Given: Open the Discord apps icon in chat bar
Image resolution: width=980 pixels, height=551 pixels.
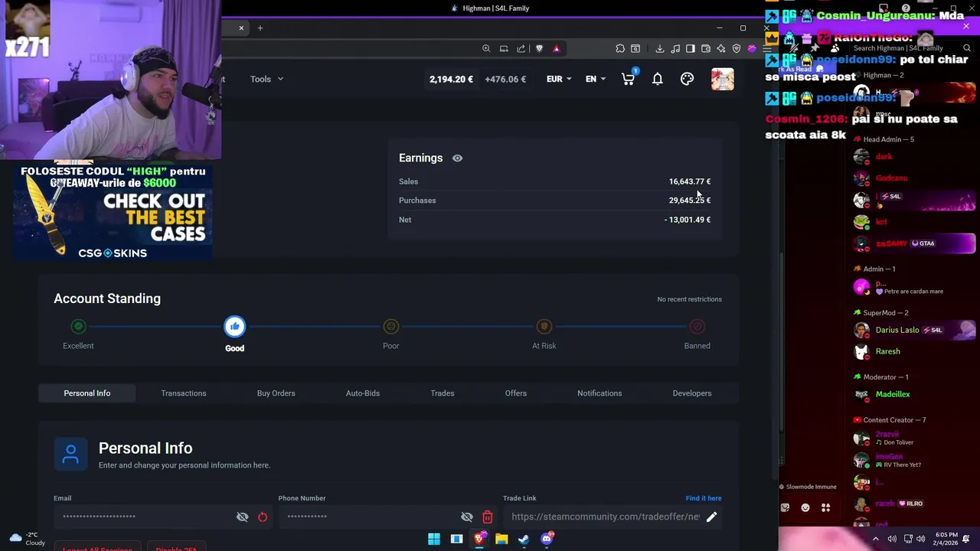Looking at the screenshot, I should click(825, 507).
